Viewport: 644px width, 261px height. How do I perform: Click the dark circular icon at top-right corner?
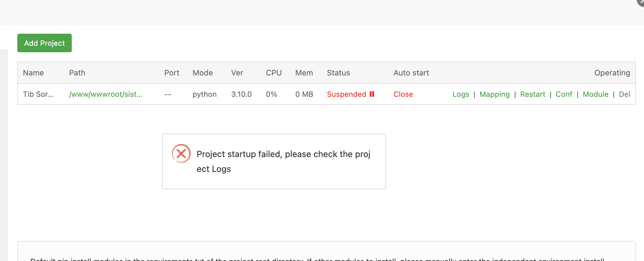[x=641, y=2]
